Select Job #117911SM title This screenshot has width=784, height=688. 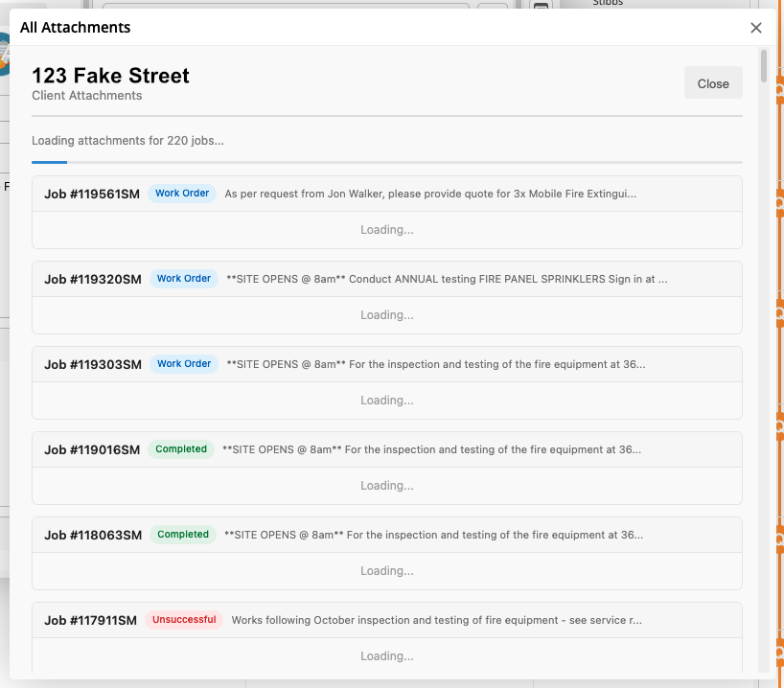click(91, 620)
